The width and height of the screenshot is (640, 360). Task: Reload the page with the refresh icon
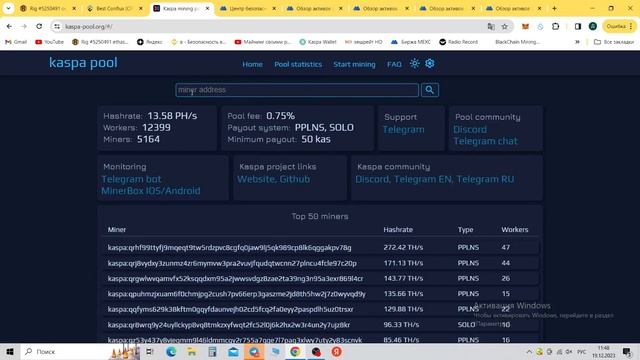(x=39, y=27)
